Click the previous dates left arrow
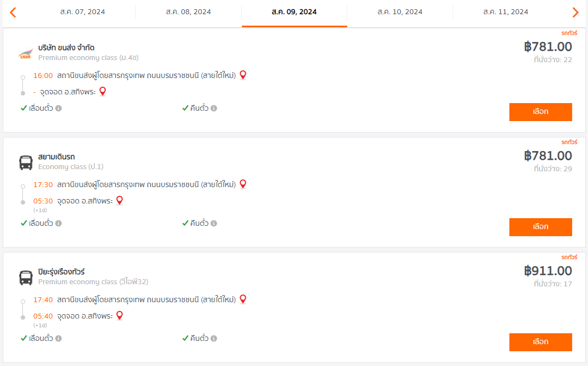 pyautogui.click(x=13, y=12)
